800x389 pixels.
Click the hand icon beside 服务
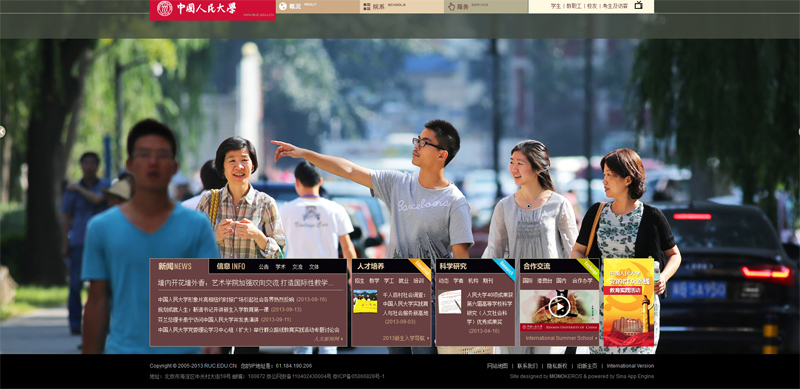click(x=451, y=7)
